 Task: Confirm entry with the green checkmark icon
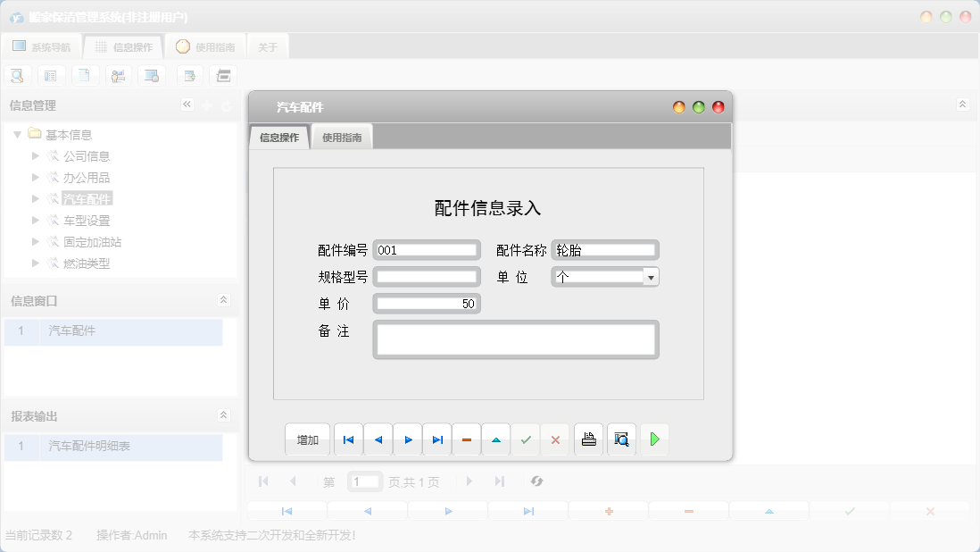(x=526, y=439)
